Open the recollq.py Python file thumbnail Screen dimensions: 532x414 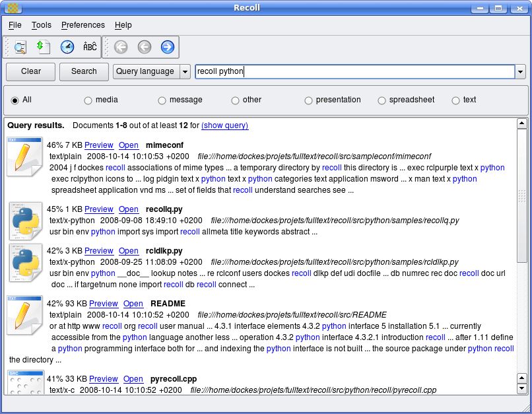[24, 221]
